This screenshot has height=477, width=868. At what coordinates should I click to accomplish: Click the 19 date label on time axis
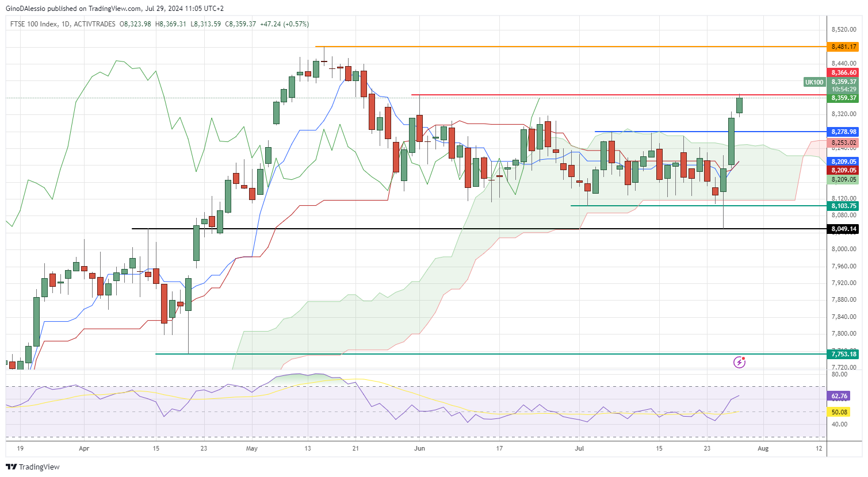click(20, 448)
